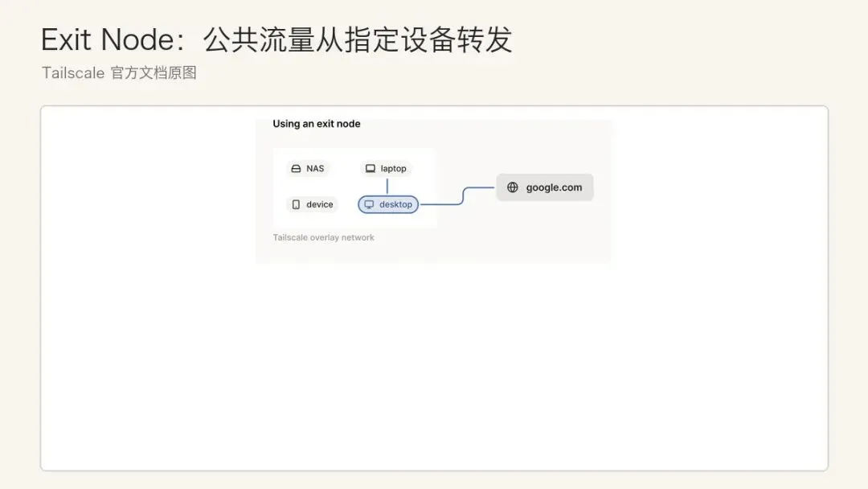Click the desktop monitor icon
868x489 pixels.
[369, 204]
